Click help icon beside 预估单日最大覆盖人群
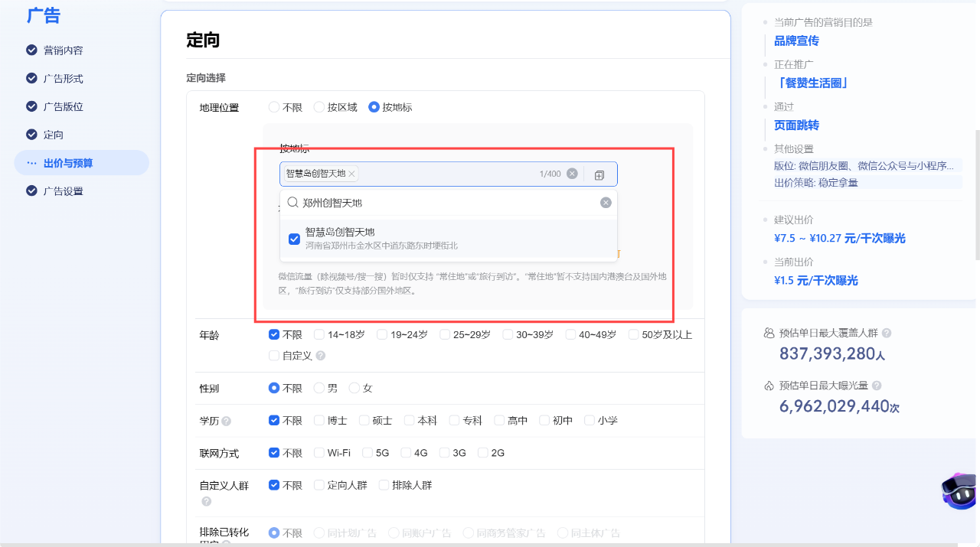 point(887,334)
